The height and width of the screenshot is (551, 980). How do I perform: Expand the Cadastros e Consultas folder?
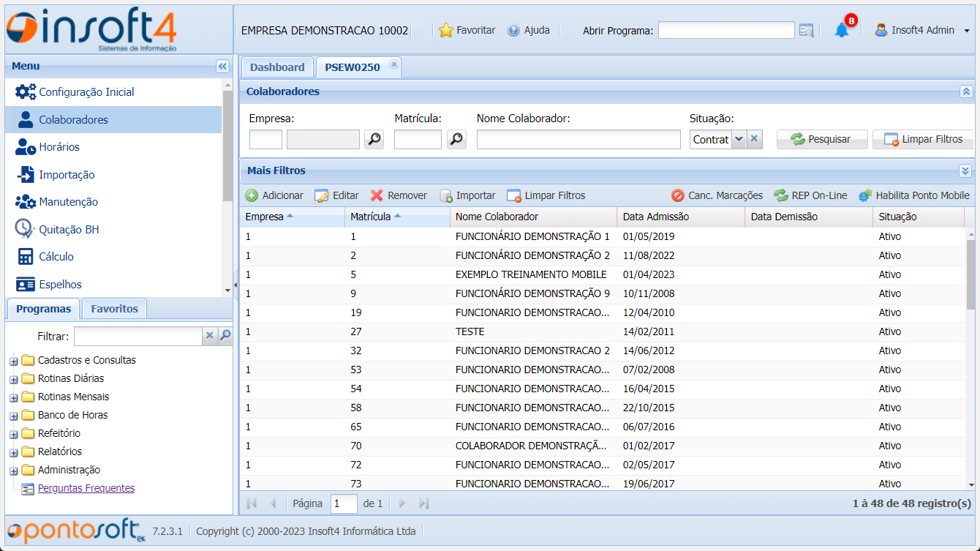click(x=14, y=361)
